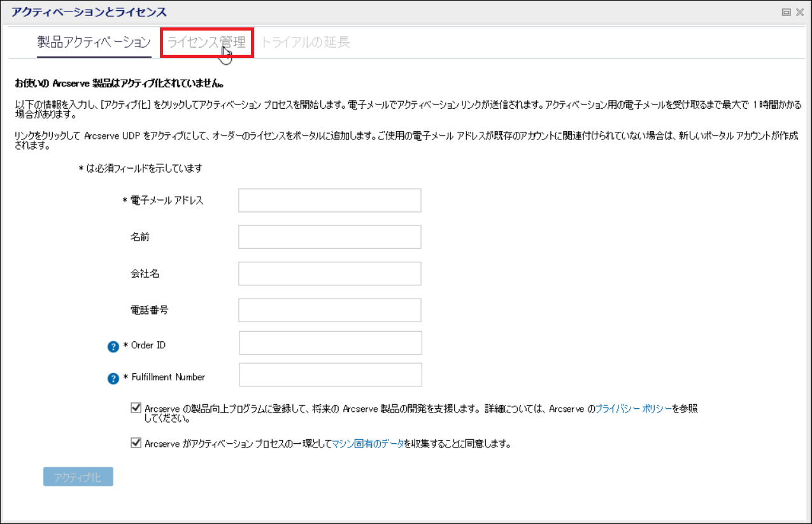Toggle the Arcserve 製品向上プログラム checkbox

(135, 407)
